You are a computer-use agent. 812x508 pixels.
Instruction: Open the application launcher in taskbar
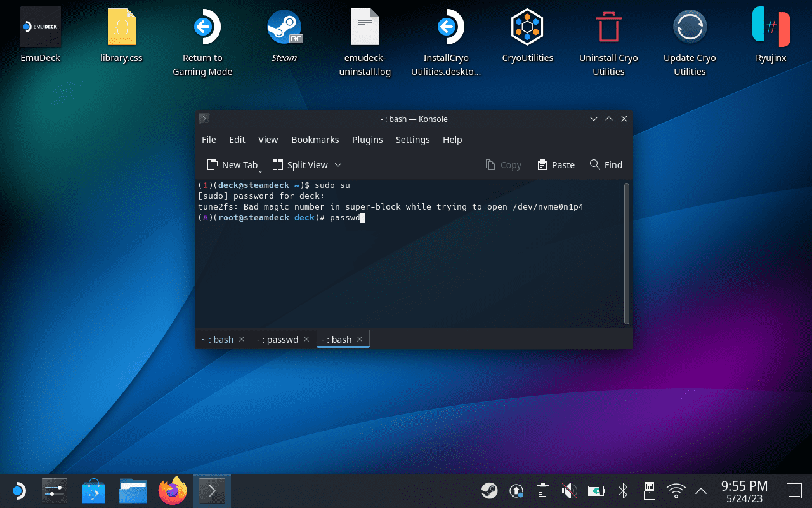[x=18, y=491]
